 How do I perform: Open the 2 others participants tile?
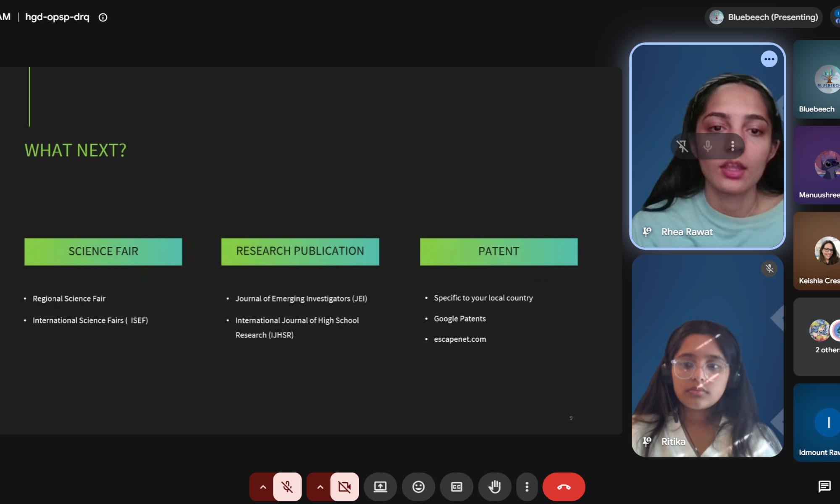tap(816, 337)
